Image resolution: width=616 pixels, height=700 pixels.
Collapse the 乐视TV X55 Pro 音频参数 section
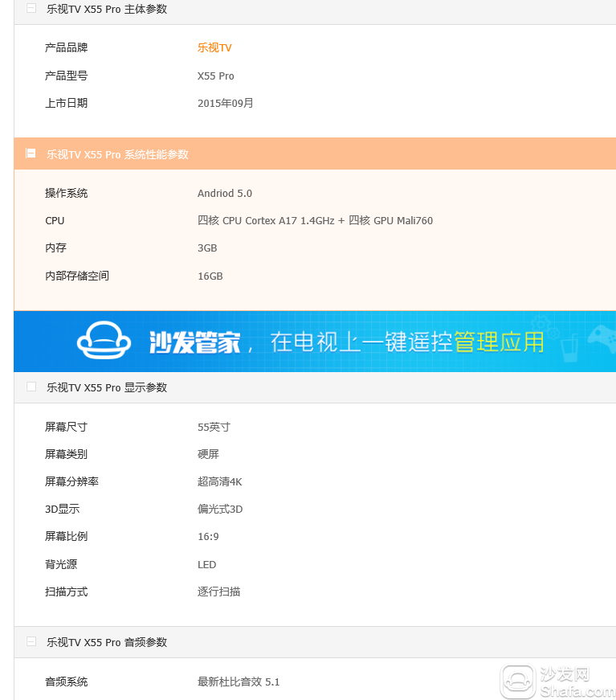pos(31,641)
